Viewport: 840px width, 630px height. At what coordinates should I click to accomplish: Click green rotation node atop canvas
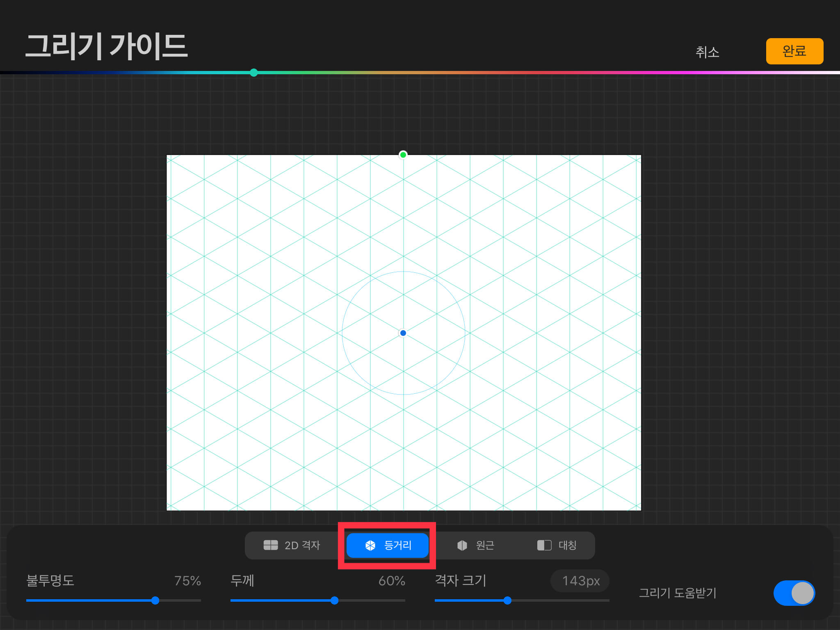click(403, 155)
